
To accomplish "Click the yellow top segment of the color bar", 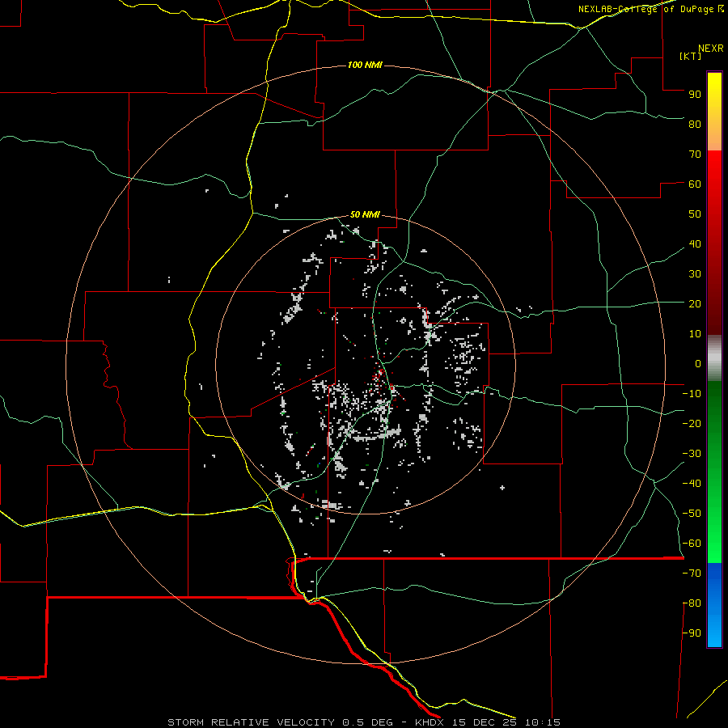I will click(x=714, y=112).
